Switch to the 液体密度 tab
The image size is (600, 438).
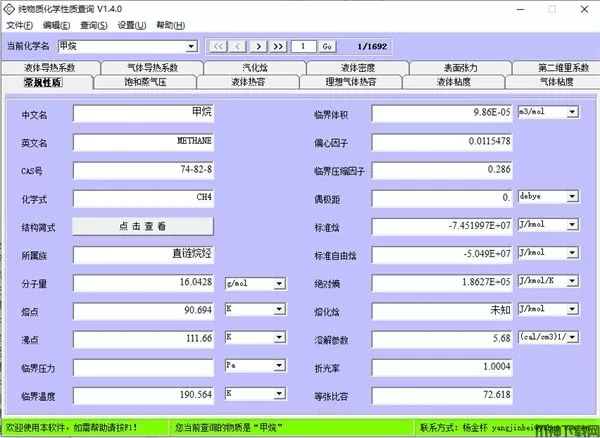point(358,68)
